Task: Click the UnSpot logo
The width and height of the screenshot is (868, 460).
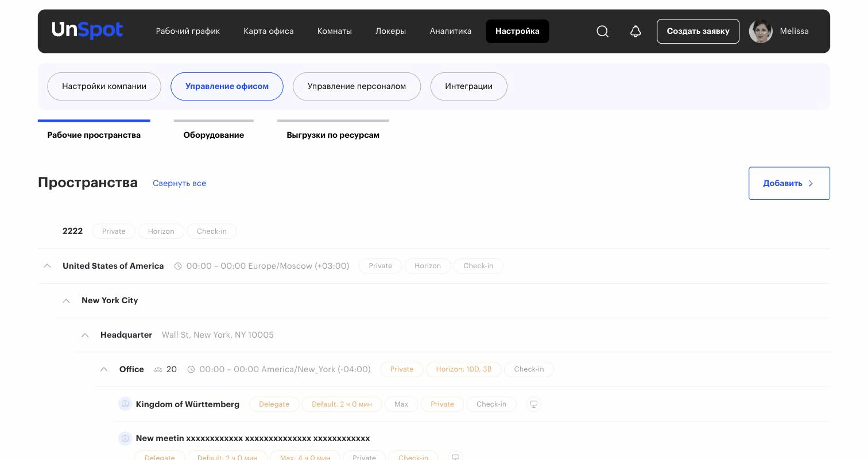Action: pyautogui.click(x=87, y=30)
